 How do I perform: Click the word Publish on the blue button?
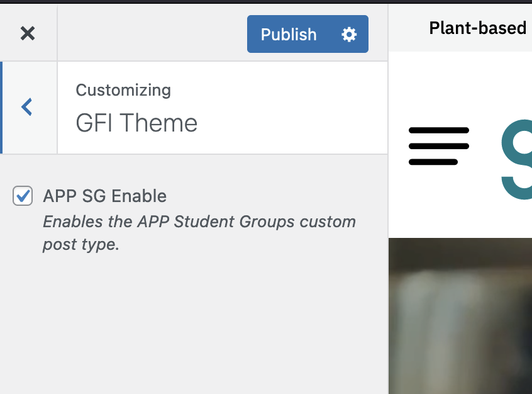pos(289,34)
